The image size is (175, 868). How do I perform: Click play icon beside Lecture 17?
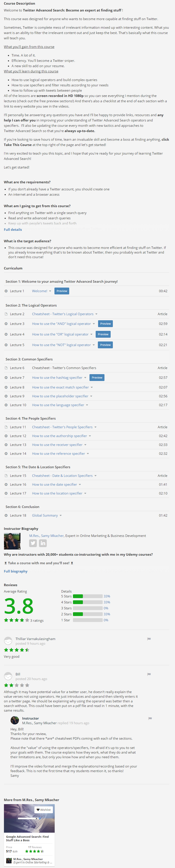(x=6, y=493)
